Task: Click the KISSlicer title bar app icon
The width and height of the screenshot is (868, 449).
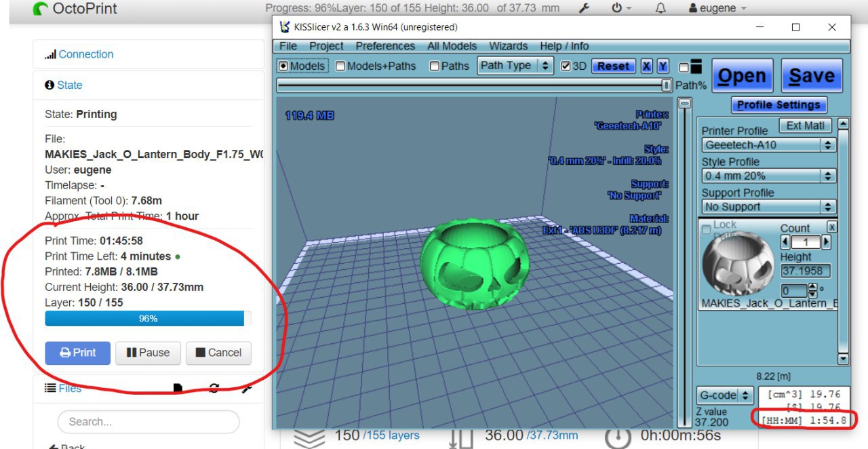Action: pyautogui.click(x=285, y=27)
